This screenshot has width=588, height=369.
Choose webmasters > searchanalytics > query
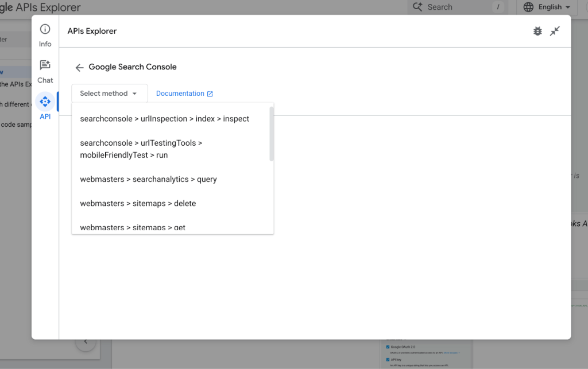(x=171, y=179)
